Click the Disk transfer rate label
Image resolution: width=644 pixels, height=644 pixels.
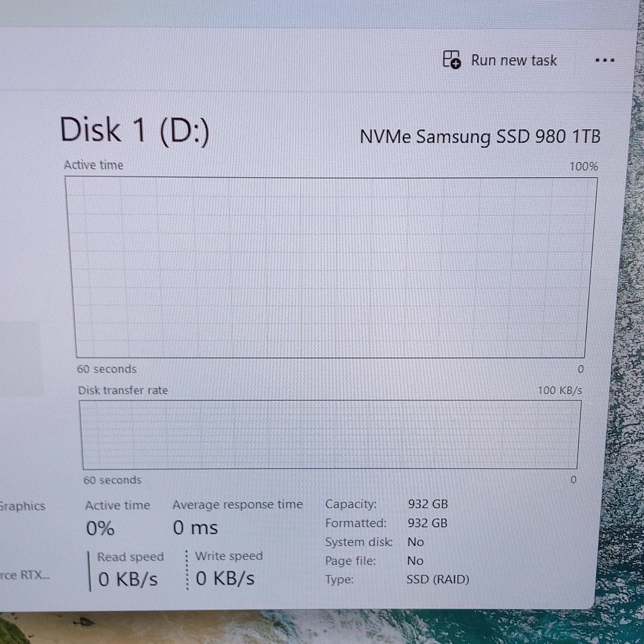coord(123,390)
